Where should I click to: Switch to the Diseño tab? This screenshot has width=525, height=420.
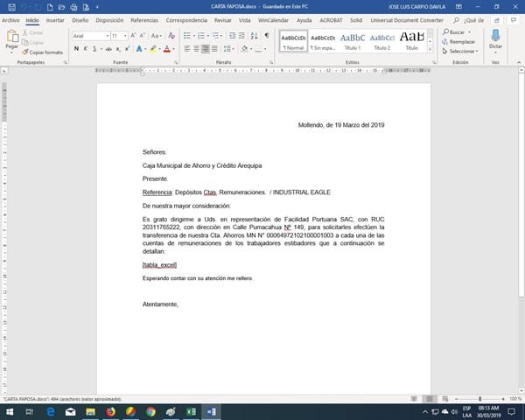click(x=80, y=20)
